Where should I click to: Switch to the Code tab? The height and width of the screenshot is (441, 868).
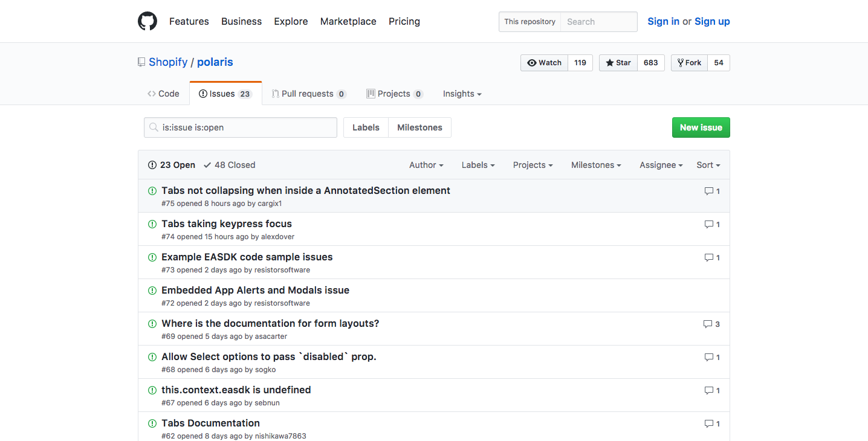coord(163,94)
